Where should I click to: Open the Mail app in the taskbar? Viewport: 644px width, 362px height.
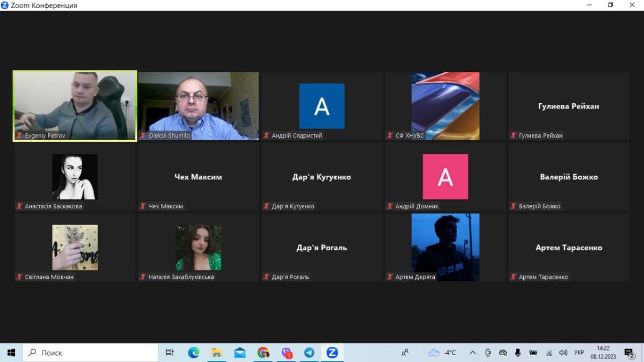pos(240,352)
